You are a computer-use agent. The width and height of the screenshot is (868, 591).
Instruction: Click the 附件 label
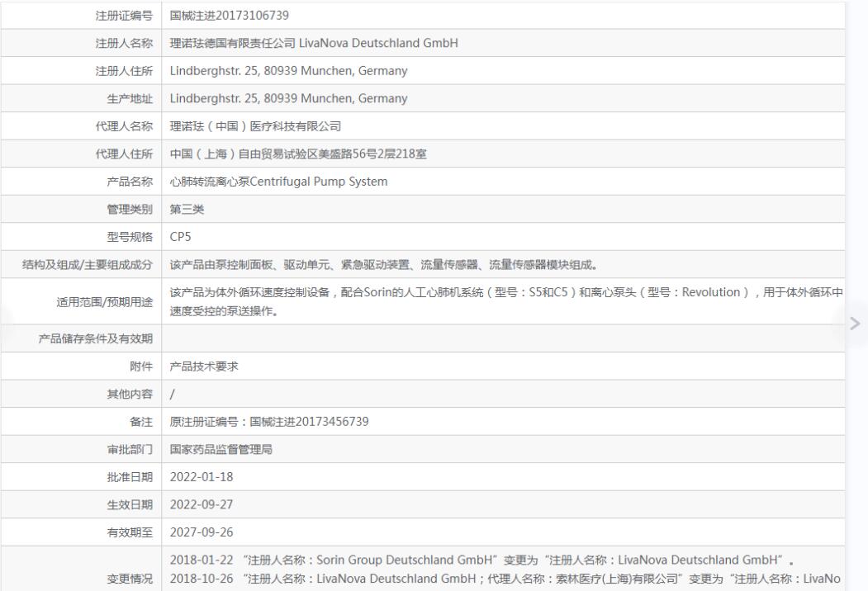tap(141, 366)
